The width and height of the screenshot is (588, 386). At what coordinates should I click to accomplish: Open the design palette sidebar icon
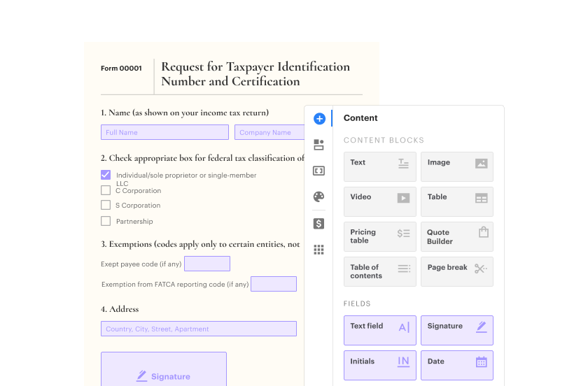(318, 196)
